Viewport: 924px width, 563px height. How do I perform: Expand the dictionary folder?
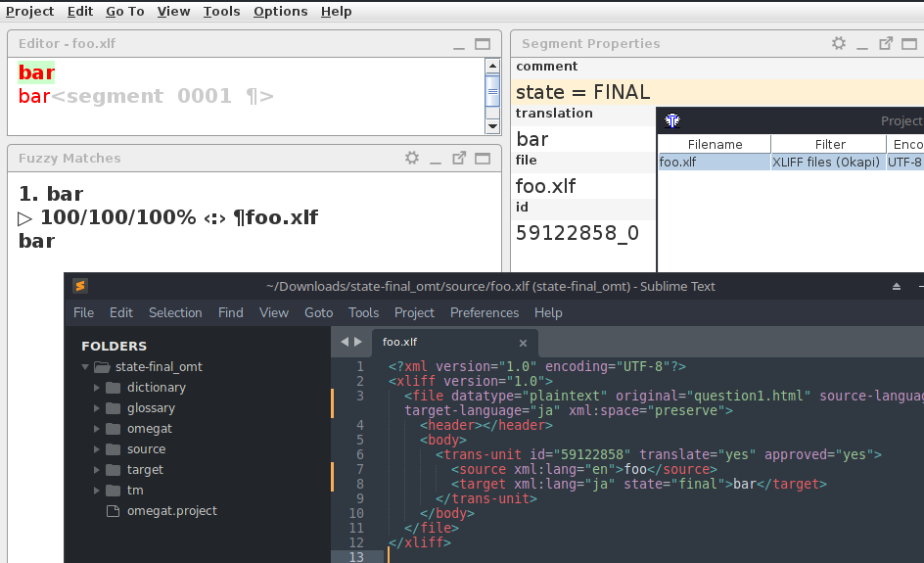click(x=97, y=388)
